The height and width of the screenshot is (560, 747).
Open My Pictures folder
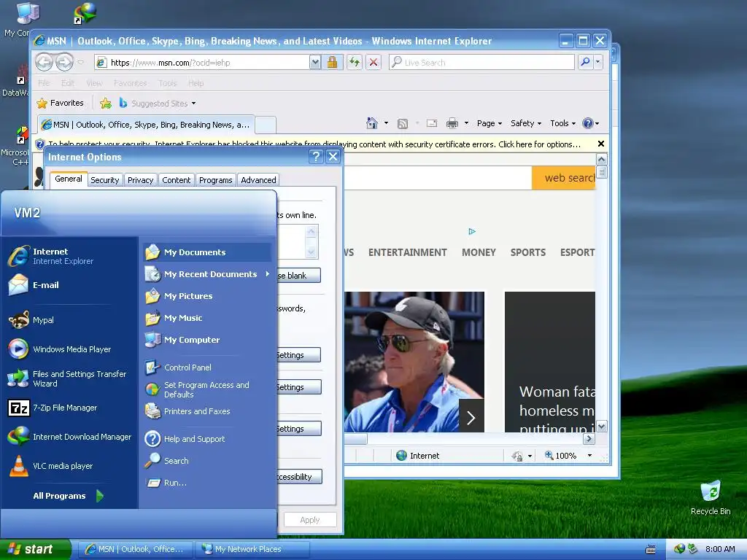(207, 296)
